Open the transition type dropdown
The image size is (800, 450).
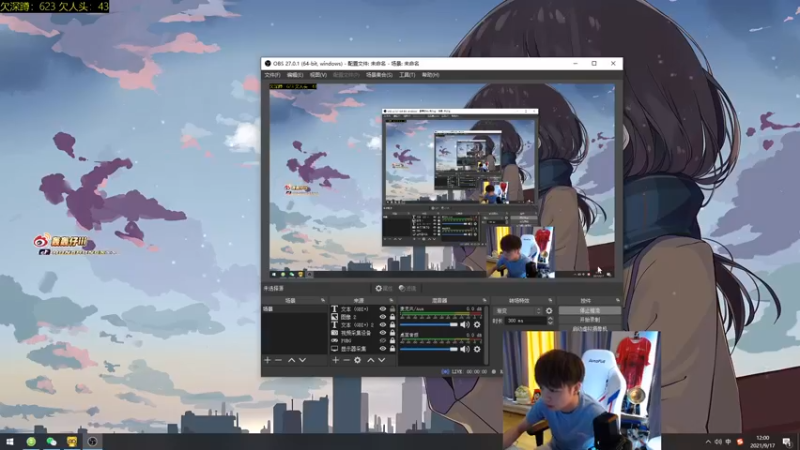(518, 311)
